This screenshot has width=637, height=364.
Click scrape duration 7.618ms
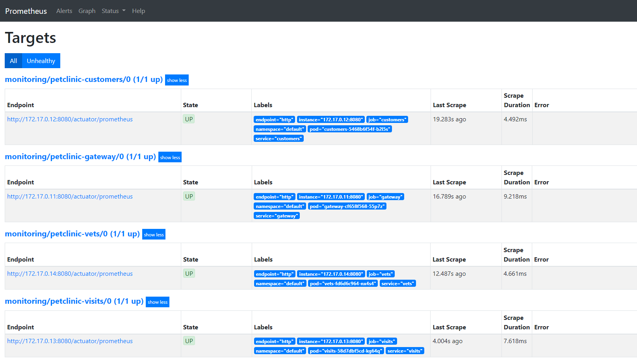coord(515,341)
